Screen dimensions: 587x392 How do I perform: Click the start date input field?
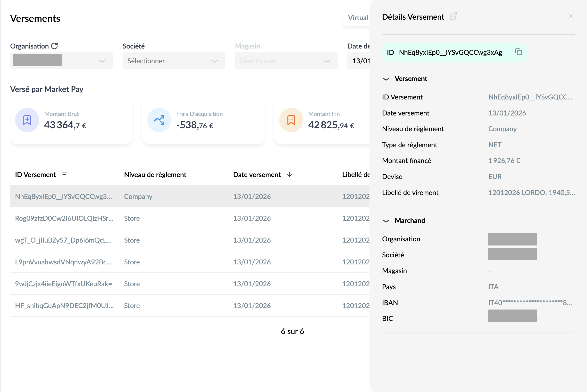pos(359,61)
